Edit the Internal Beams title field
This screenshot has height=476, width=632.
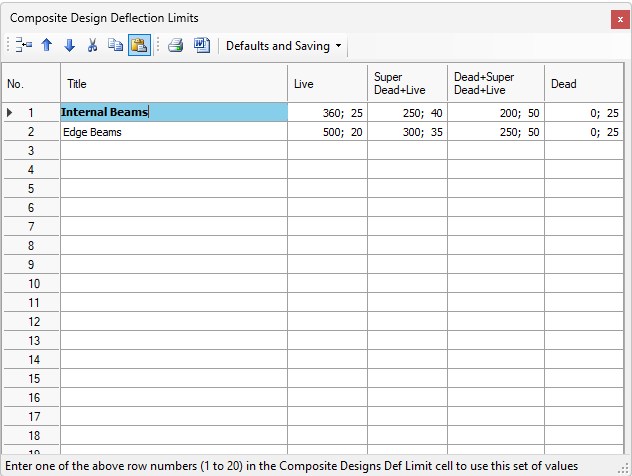[x=174, y=112]
